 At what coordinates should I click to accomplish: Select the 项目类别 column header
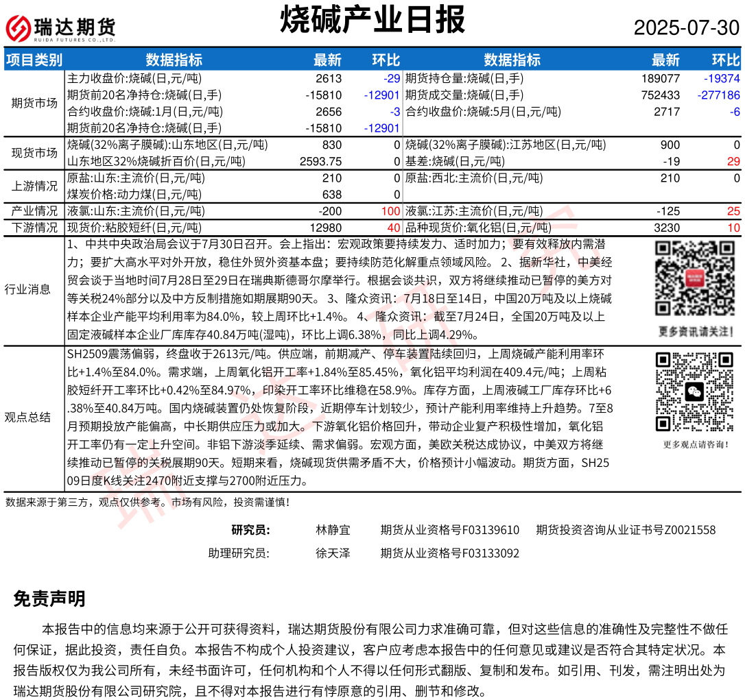(34, 60)
